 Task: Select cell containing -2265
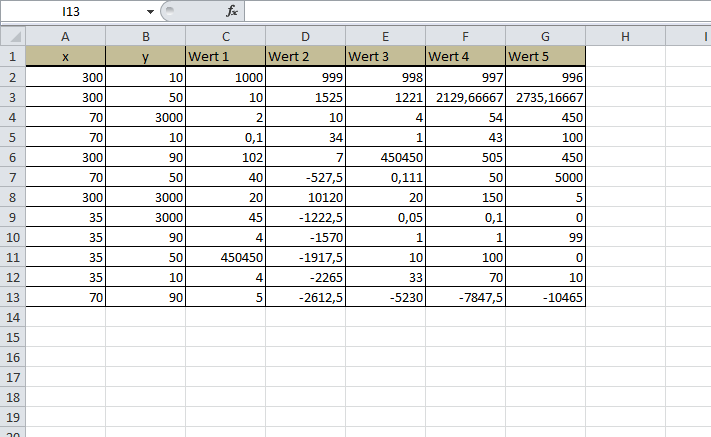[305, 277]
